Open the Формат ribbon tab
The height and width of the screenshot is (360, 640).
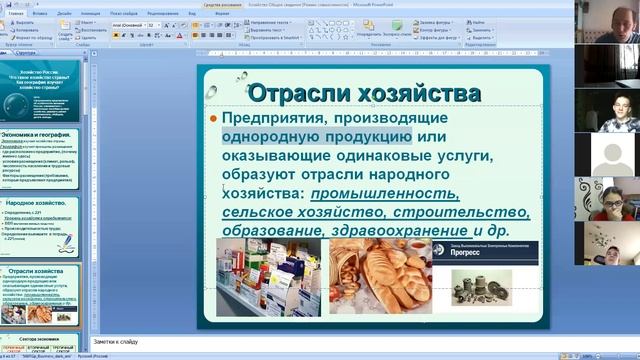[x=222, y=13]
